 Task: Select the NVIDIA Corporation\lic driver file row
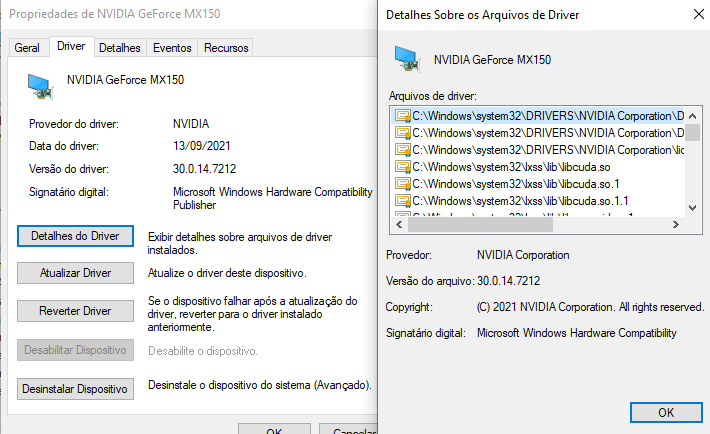point(538,150)
